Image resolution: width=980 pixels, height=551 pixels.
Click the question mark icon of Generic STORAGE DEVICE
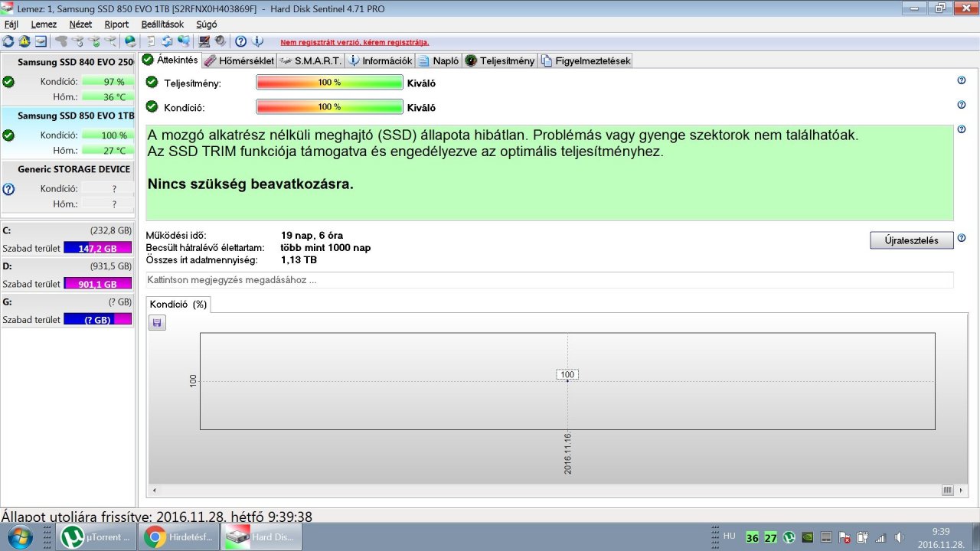(8, 188)
